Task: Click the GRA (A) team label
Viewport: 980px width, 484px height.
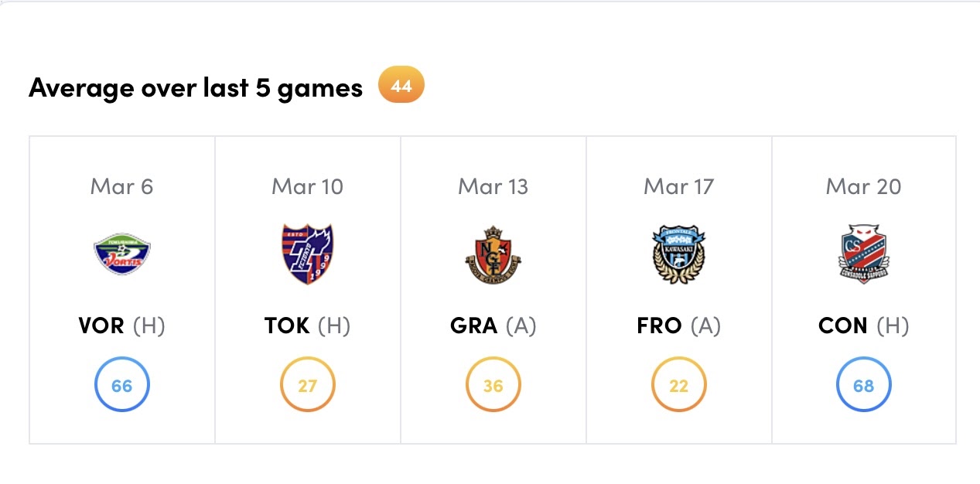Action: point(493,326)
